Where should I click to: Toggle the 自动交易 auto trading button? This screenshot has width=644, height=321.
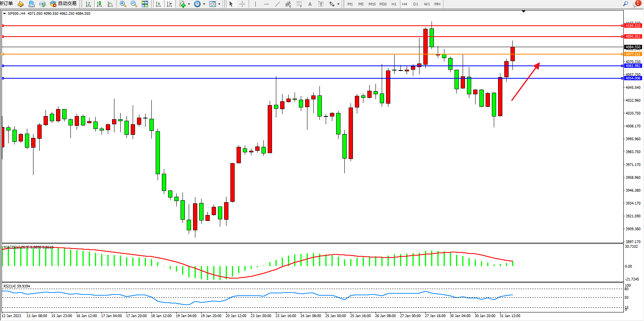click(63, 4)
